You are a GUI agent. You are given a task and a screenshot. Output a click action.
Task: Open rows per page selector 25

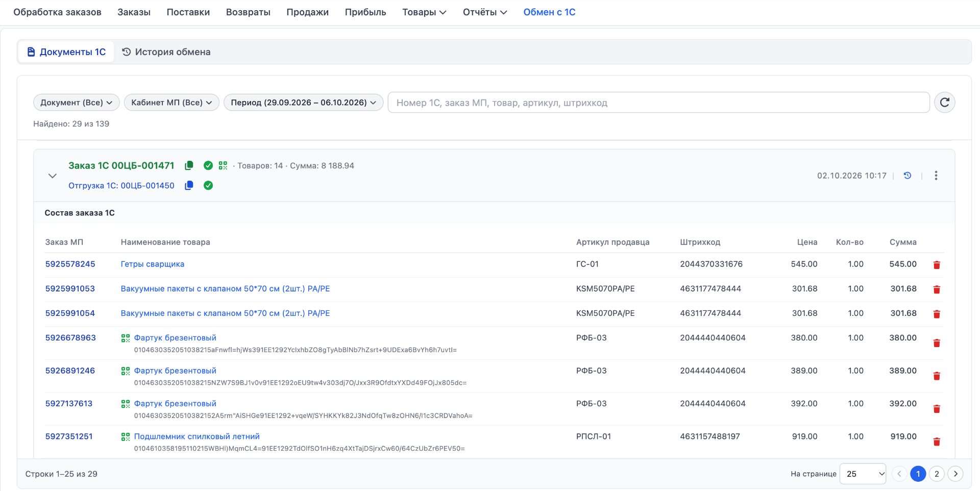pyautogui.click(x=863, y=474)
